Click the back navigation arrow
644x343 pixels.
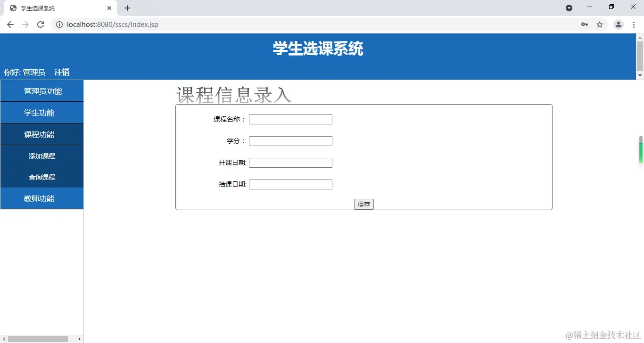coord(10,24)
